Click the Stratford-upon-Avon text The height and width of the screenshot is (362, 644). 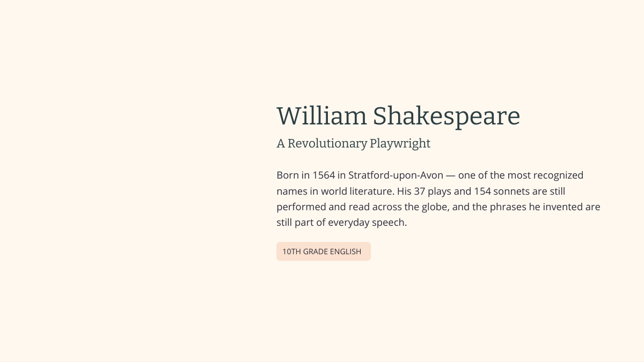(x=396, y=175)
